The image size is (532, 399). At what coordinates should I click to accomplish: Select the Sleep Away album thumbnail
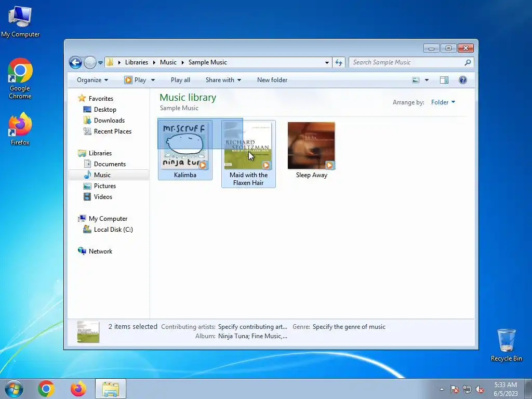pos(312,145)
